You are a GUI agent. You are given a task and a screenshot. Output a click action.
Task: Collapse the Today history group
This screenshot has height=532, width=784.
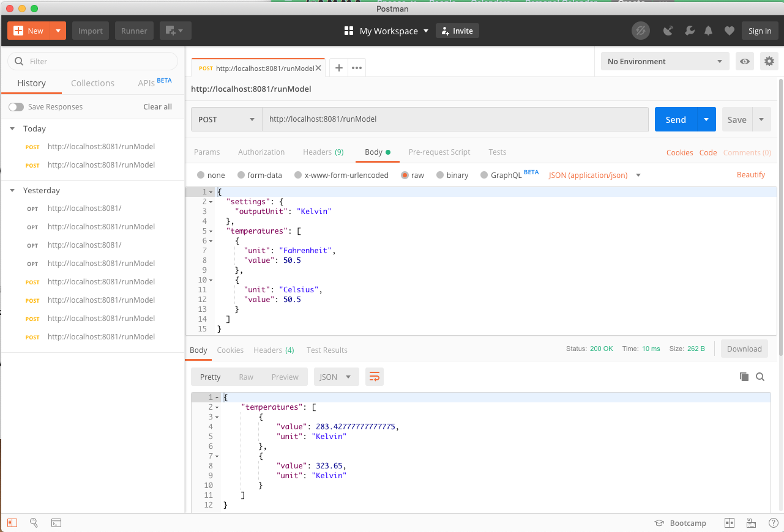coord(13,128)
